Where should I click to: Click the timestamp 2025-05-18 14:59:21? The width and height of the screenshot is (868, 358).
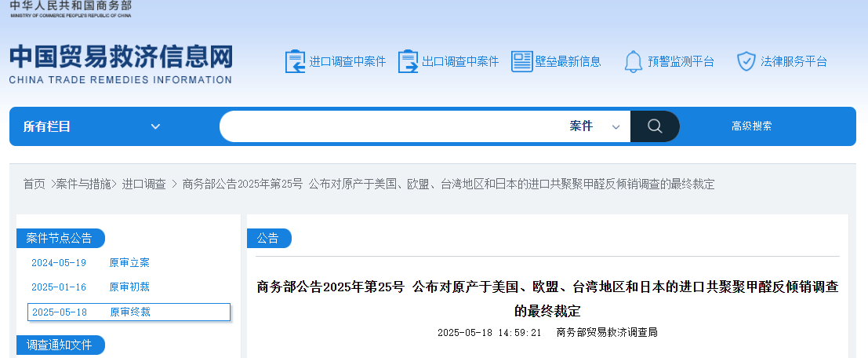488,333
